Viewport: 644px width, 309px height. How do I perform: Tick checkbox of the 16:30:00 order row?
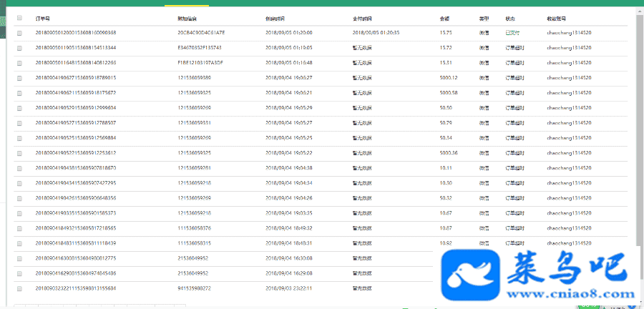point(19,258)
